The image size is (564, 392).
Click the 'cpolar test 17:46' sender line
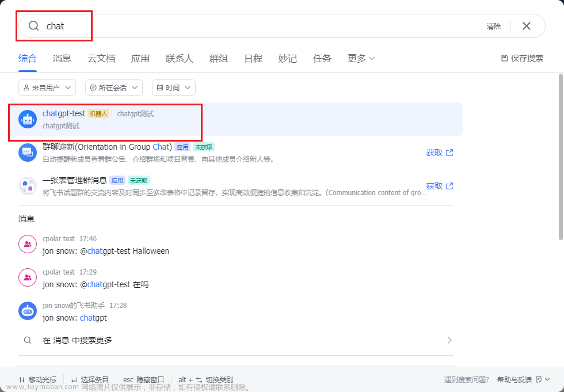point(70,238)
